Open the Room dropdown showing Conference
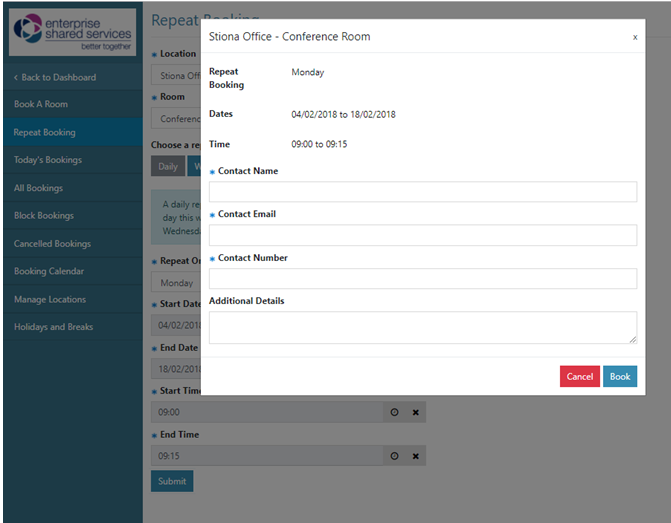The image size is (671, 523). coord(176,119)
